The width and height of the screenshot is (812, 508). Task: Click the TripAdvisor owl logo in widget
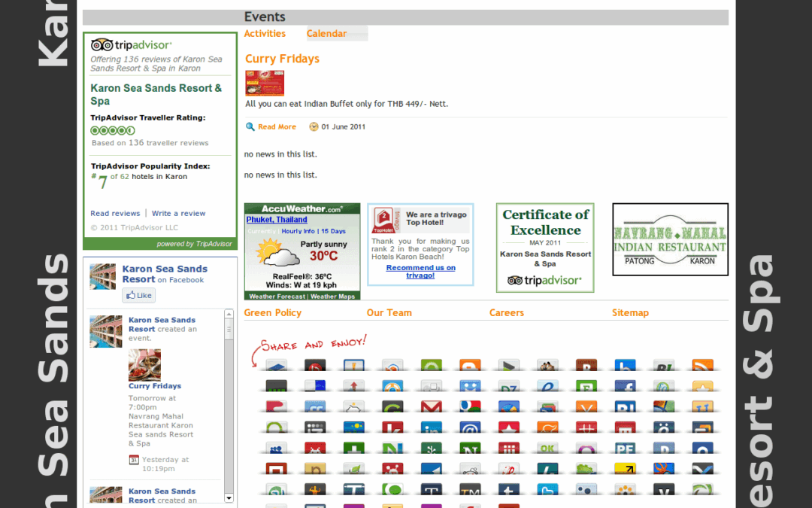click(x=101, y=44)
